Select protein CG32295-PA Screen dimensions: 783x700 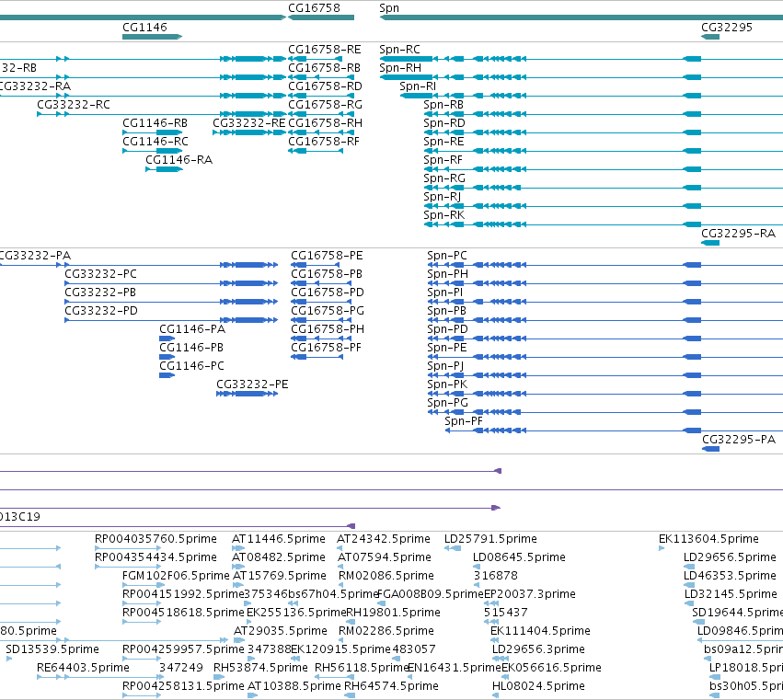[739, 440]
